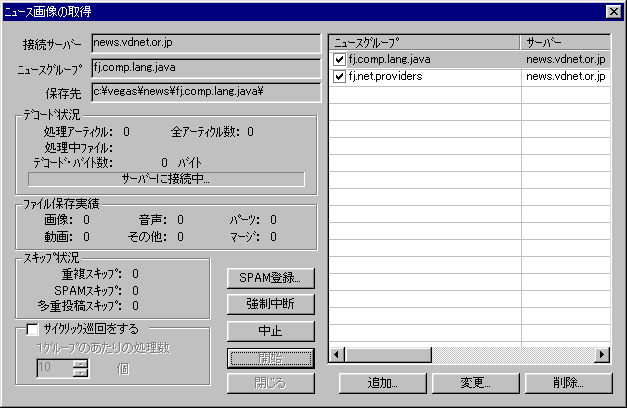The image size is (627, 408).
Task: Open the 追加... dialog button
Action: (383, 383)
